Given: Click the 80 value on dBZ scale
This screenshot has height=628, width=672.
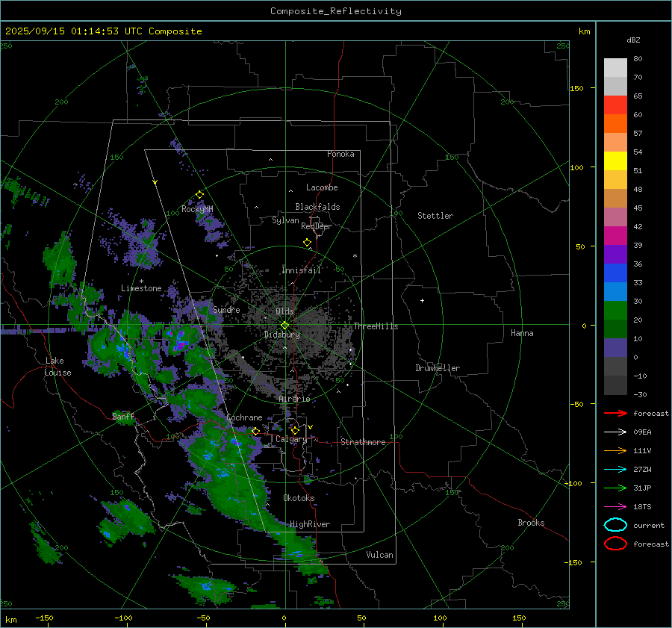Looking at the screenshot, I should [638, 59].
